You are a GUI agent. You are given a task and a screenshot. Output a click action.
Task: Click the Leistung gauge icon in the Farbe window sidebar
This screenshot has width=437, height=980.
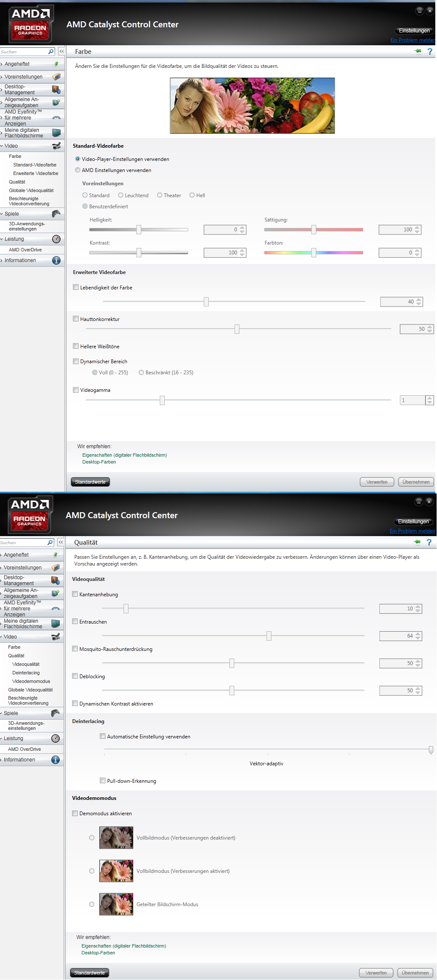coord(56,239)
